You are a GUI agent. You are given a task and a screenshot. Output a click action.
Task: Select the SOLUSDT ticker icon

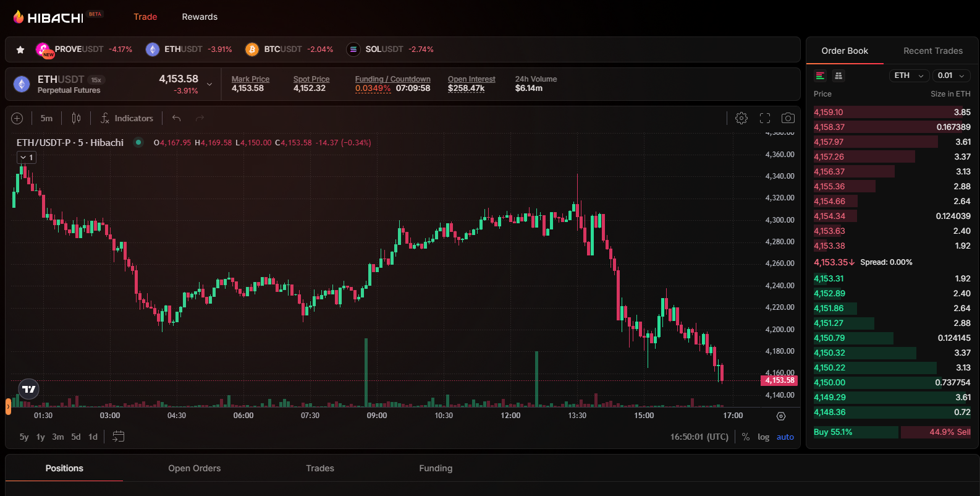click(x=353, y=49)
